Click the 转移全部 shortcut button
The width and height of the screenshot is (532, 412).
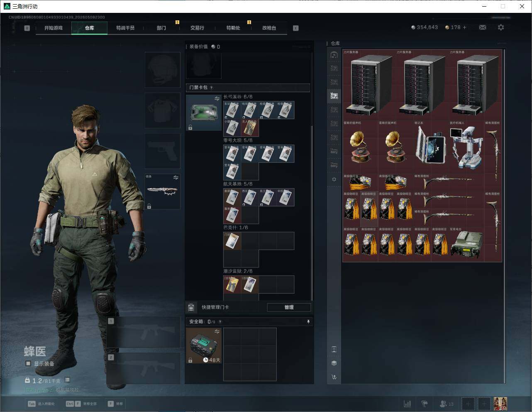(x=81, y=404)
